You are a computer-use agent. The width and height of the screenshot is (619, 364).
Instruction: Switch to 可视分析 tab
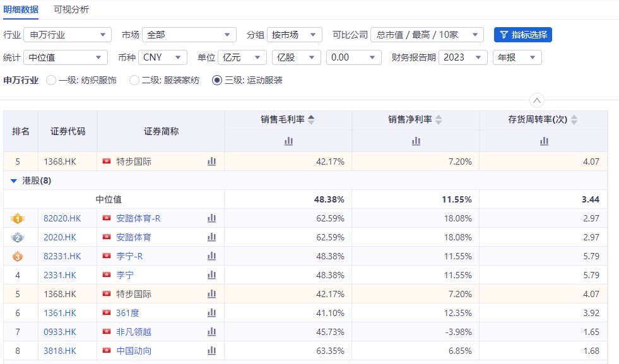pyautogui.click(x=71, y=9)
